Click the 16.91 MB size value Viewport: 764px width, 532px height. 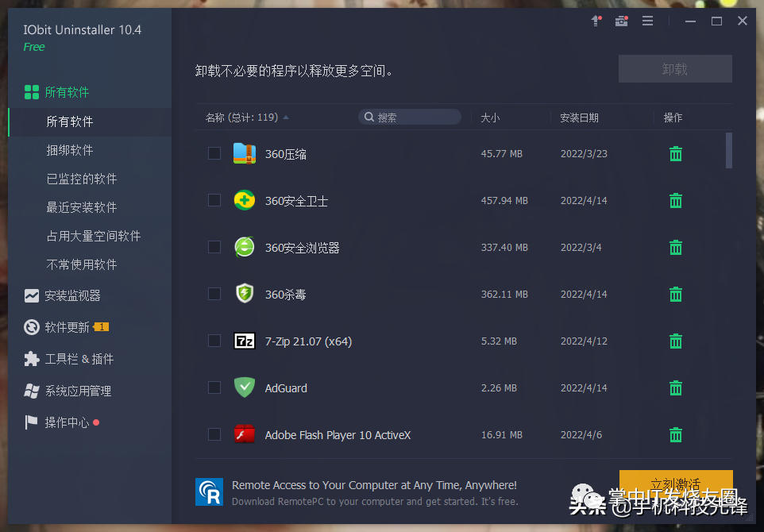pos(502,434)
